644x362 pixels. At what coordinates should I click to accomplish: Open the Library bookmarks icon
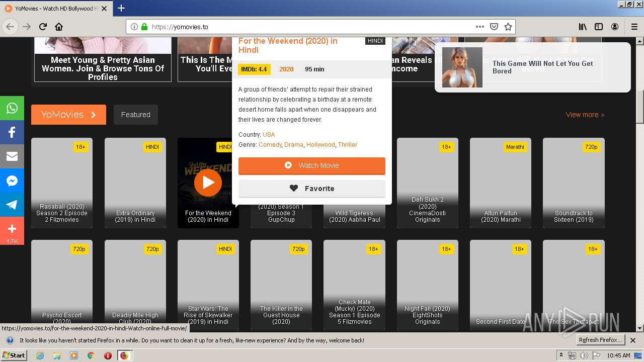click(583, 27)
